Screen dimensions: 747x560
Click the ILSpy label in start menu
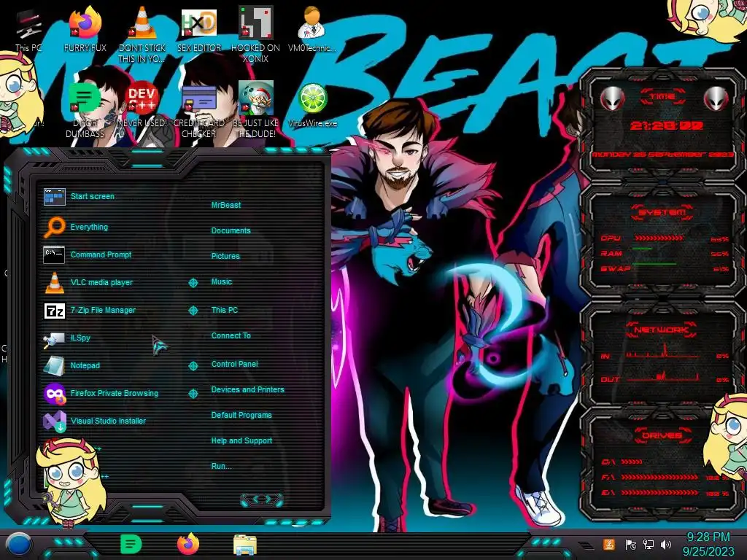click(80, 338)
